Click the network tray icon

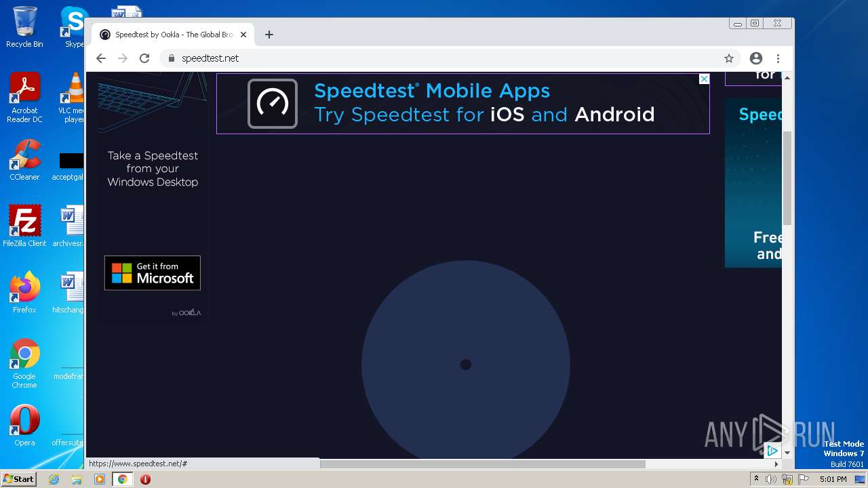click(x=787, y=479)
